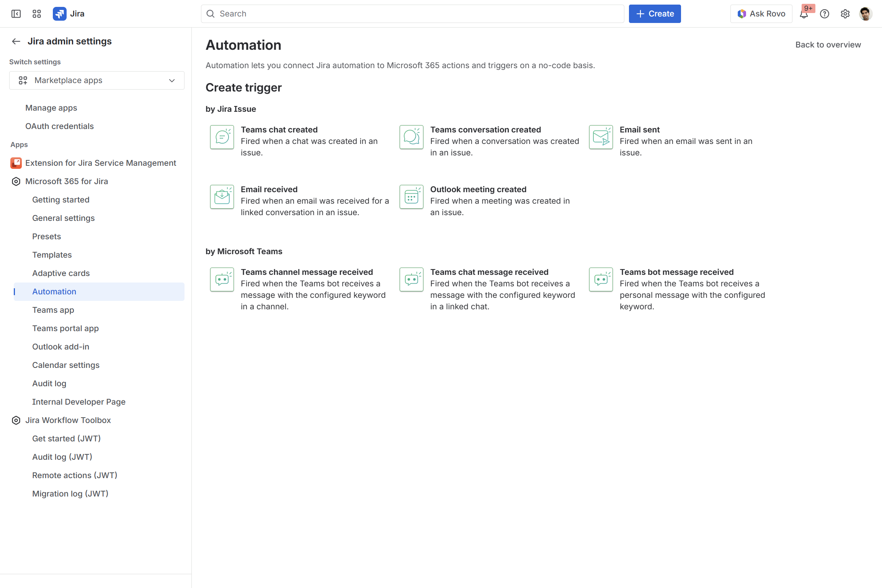Select Outlook meeting created trigger title
The width and height of the screenshot is (882, 588).
(479, 189)
